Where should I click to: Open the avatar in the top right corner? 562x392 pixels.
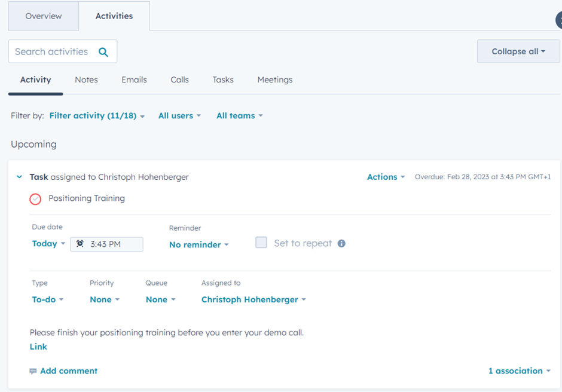[558, 20]
